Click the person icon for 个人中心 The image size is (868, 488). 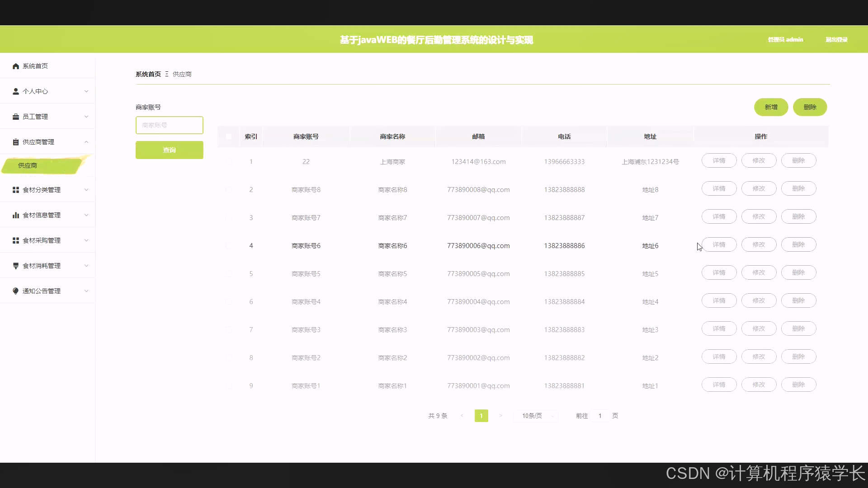[x=16, y=91]
